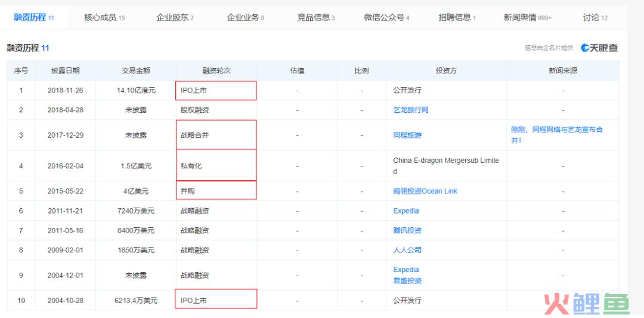Go to the 竞品信息 tab
Screen dimensions: 644x318
point(316,17)
